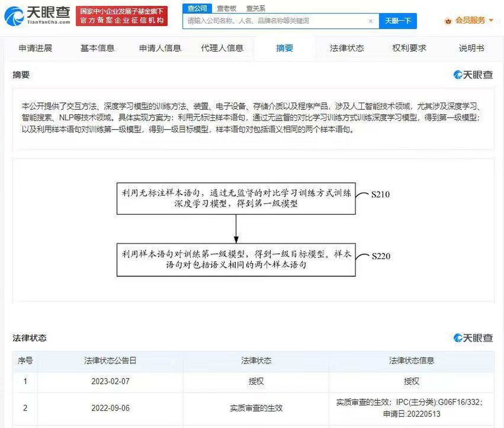Expand the 会员服务 dropdown arrow
This screenshot has height=428, width=504.
491,20
